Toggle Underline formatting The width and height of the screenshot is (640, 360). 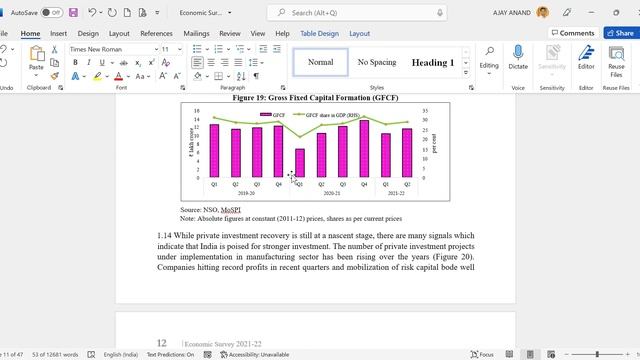click(x=102, y=63)
